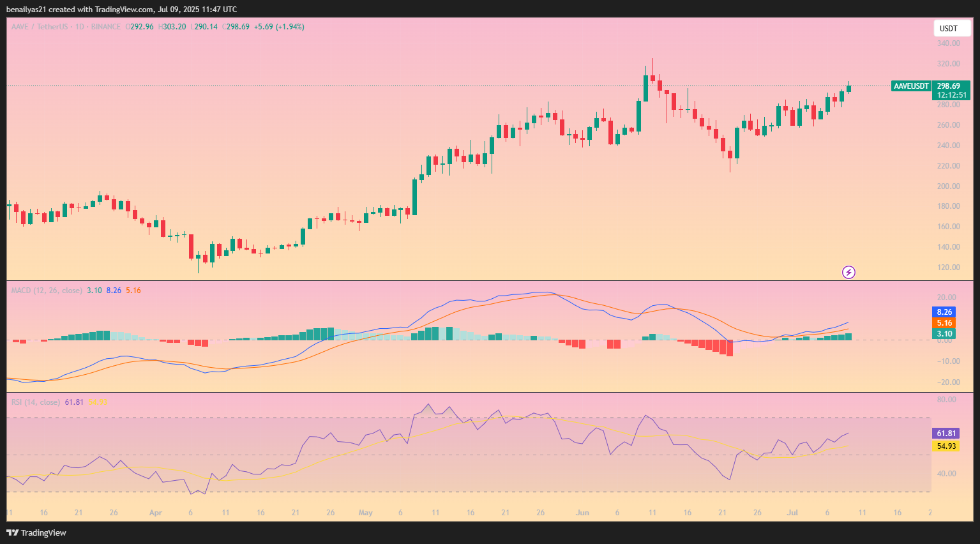This screenshot has width=980, height=544.
Task: Click the 298.69 current price label
Action: [949, 86]
